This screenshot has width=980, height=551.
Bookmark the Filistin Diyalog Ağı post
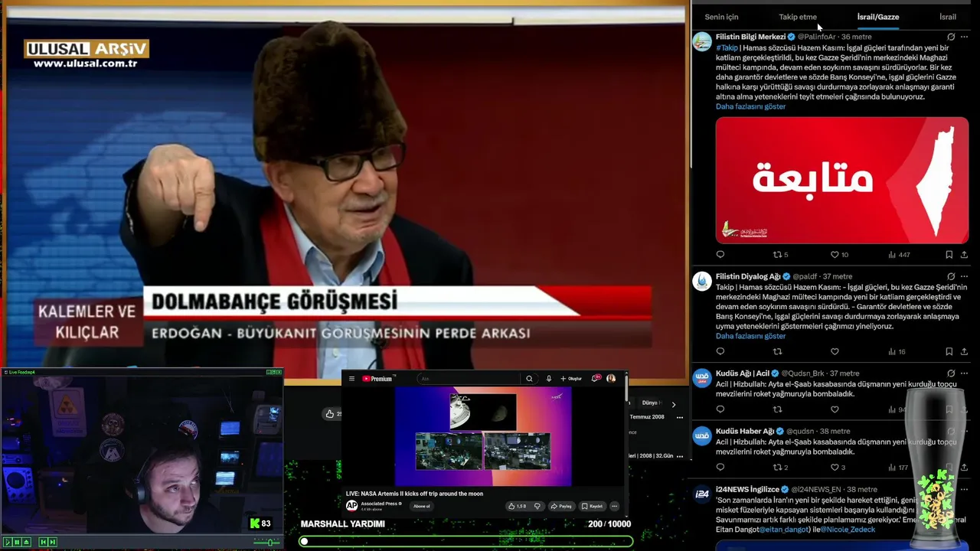click(949, 352)
